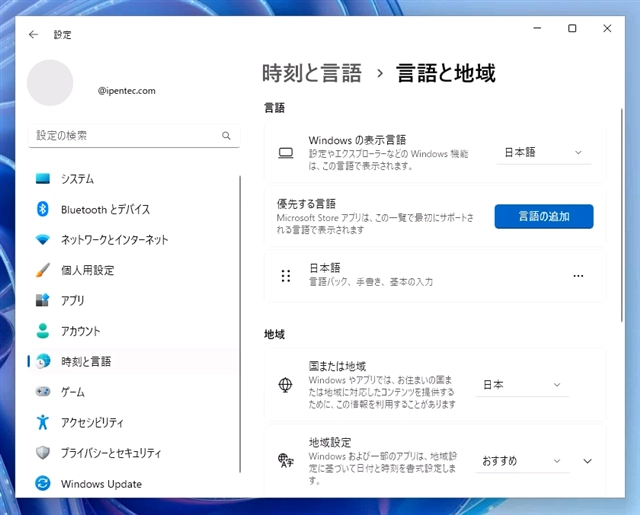This screenshot has height=515, width=640.
Task: Grab the drag handle beside 日本語
Action: (286, 276)
